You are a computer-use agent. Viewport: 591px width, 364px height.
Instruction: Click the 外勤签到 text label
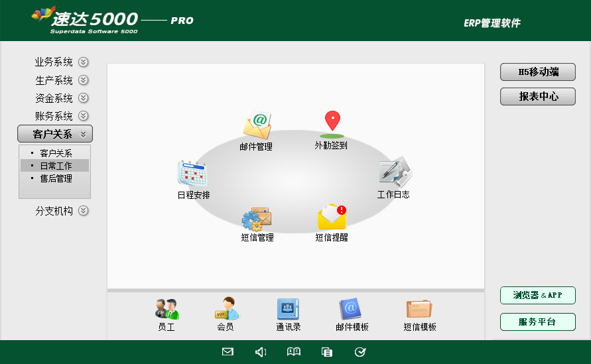click(x=331, y=145)
